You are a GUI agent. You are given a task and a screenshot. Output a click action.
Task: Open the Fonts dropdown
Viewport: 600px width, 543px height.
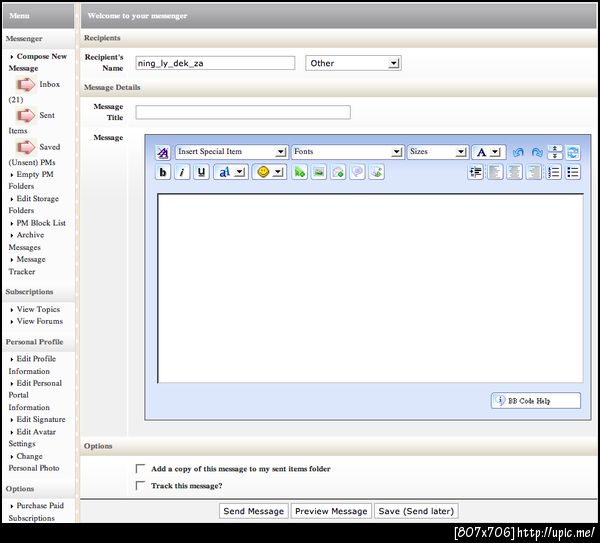pos(347,152)
